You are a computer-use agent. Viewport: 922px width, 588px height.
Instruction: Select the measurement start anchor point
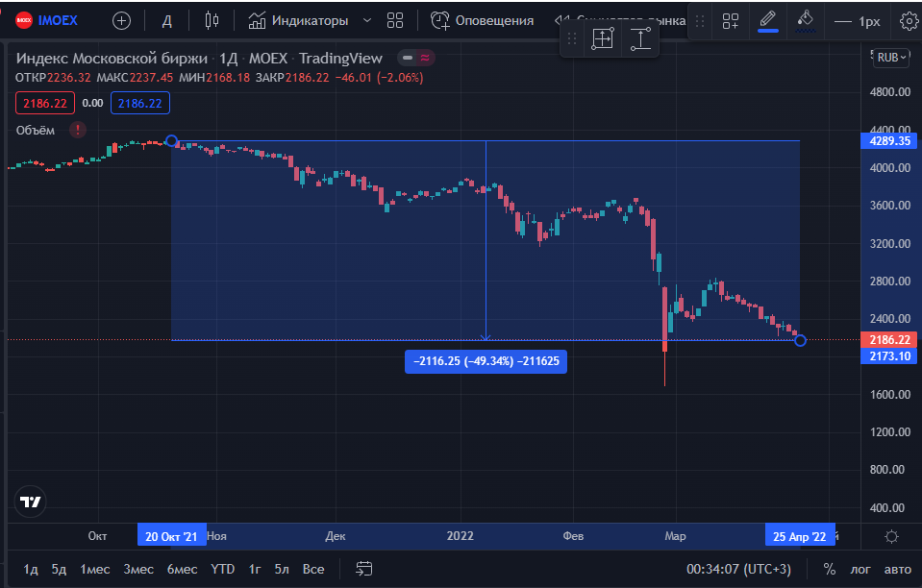[171, 141]
